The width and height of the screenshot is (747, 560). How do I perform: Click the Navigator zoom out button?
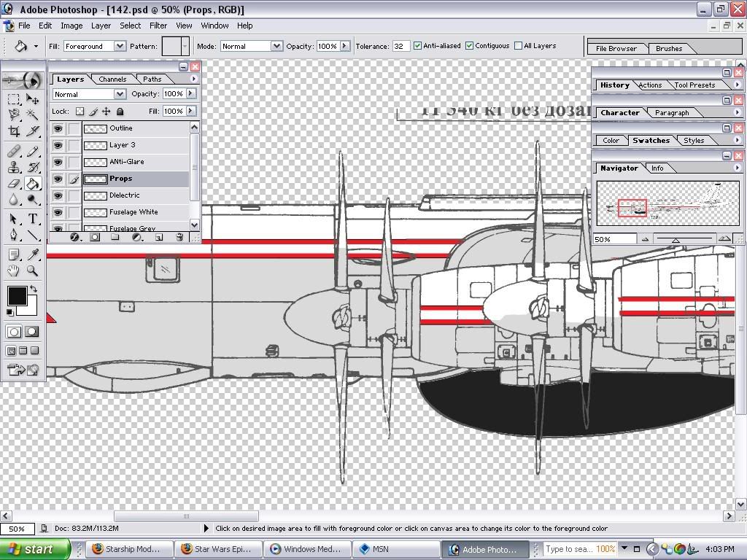pos(645,239)
